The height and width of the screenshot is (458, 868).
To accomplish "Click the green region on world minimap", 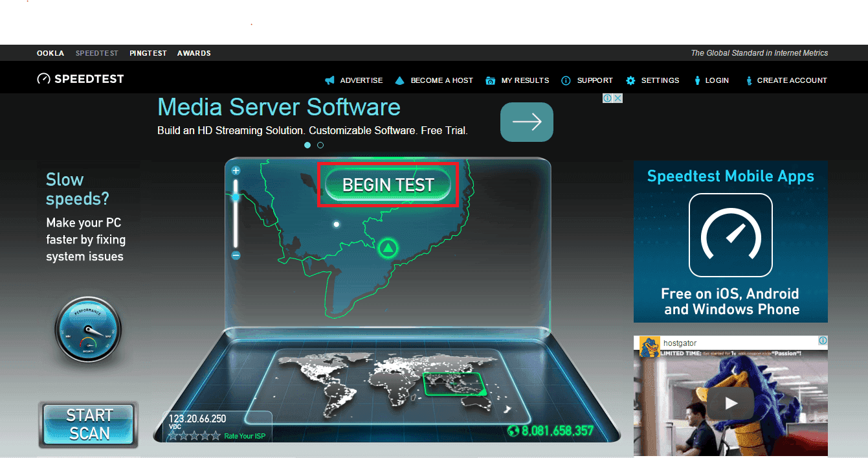I will click(454, 384).
